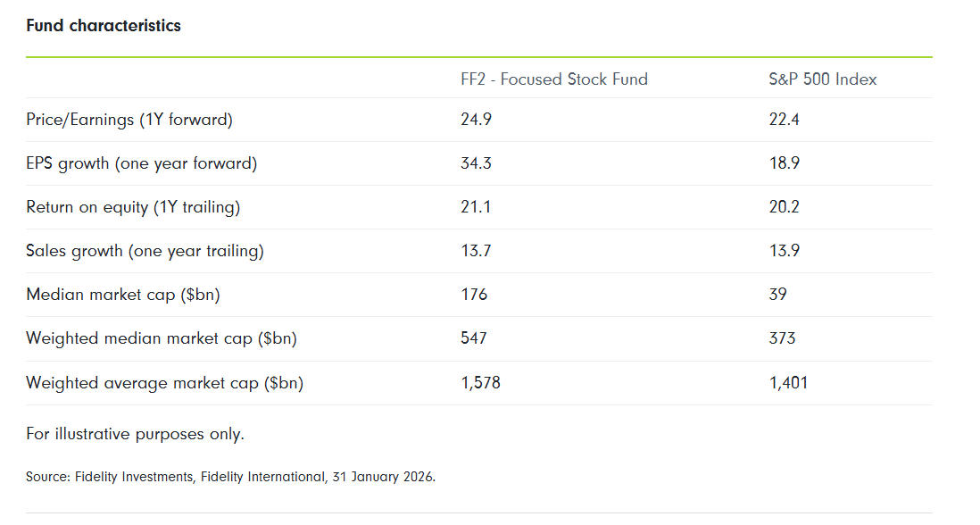This screenshot has height=525, width=980.
Task: Click the fund's 21.1 return on equity value
Action: [x=475, y=207]
